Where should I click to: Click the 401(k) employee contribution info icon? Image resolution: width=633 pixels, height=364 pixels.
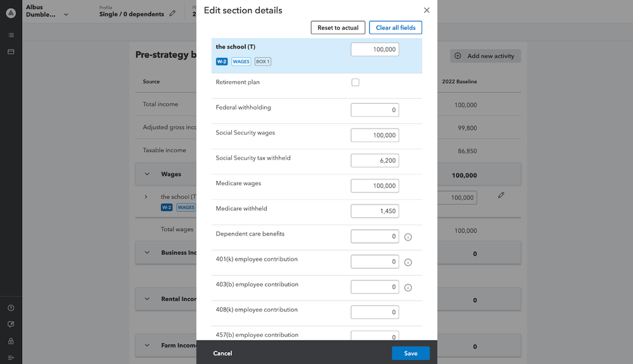point(408,262)
